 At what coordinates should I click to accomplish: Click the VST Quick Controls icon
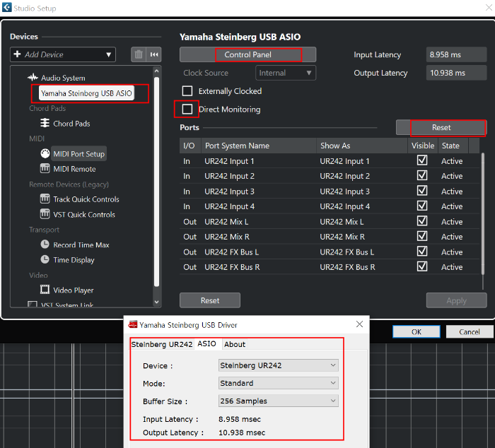click(x=45, y=214)
